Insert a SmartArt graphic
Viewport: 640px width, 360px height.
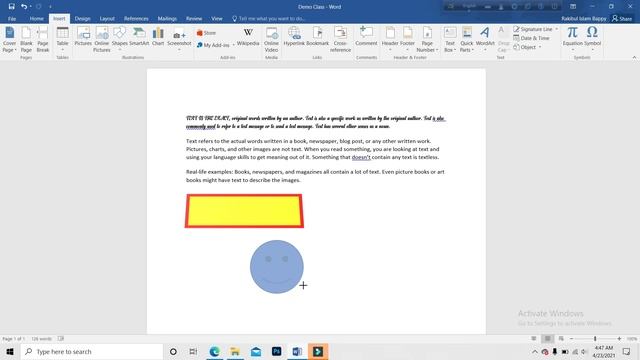tap(139, 36)
